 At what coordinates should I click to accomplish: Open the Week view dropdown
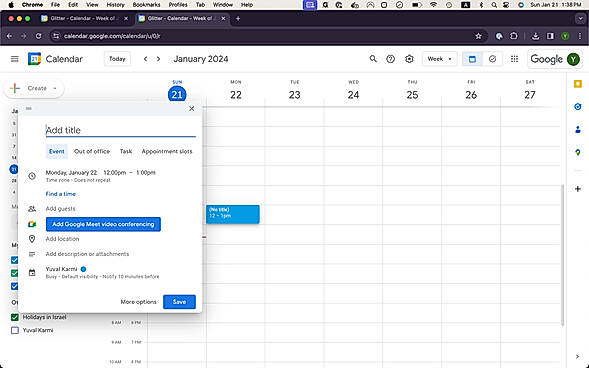tap(439, 59)
